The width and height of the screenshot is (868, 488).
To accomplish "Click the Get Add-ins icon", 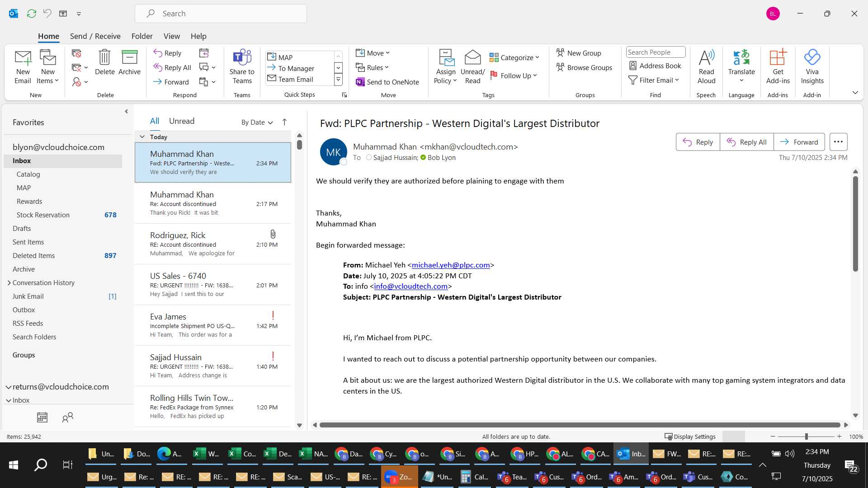I will click(778, 57).
